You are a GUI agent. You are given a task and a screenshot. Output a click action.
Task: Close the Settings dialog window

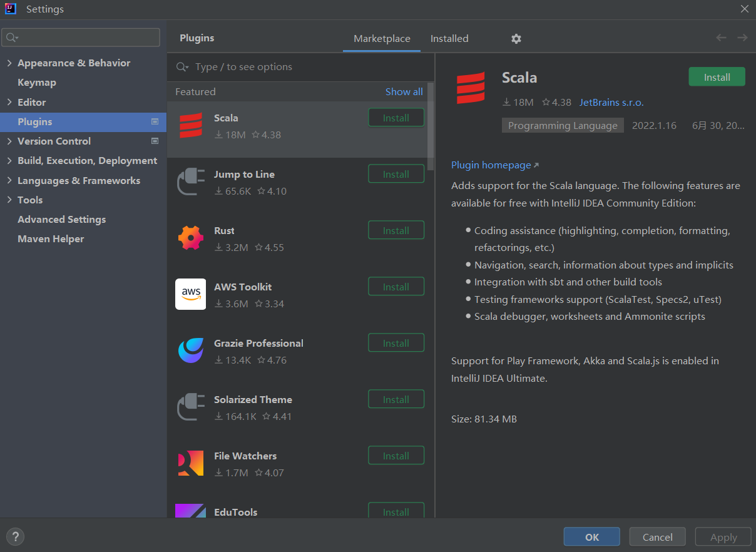744,9
